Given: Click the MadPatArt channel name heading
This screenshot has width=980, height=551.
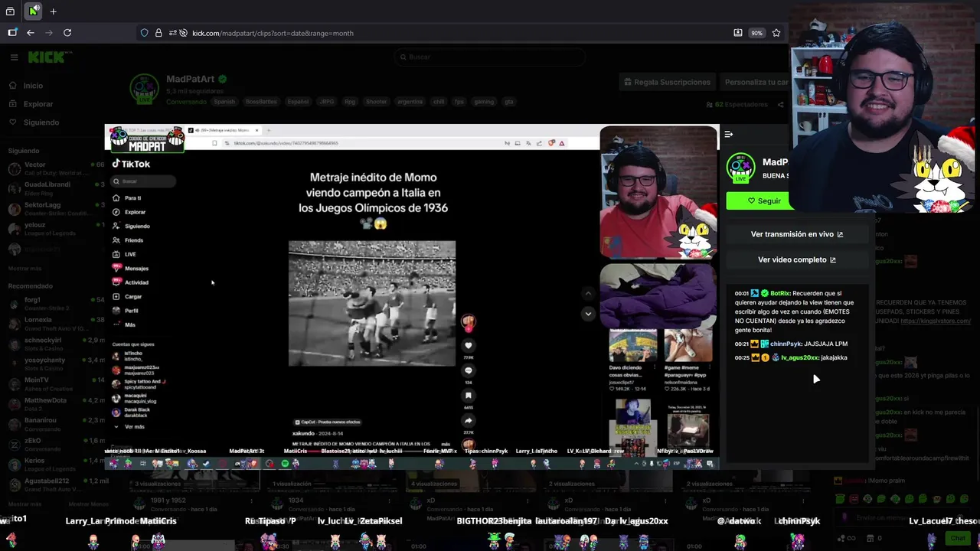Looking at the screenshot, I should 191,79.
